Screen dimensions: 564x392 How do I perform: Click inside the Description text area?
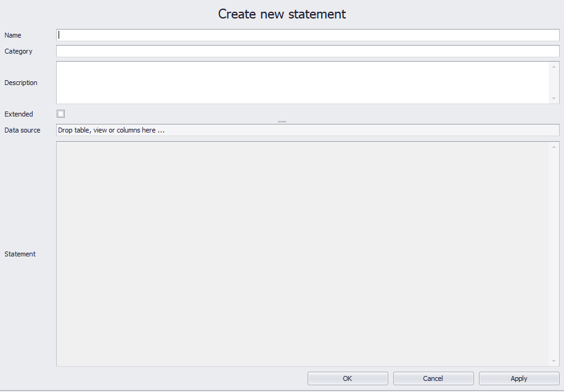pos(302,83)
